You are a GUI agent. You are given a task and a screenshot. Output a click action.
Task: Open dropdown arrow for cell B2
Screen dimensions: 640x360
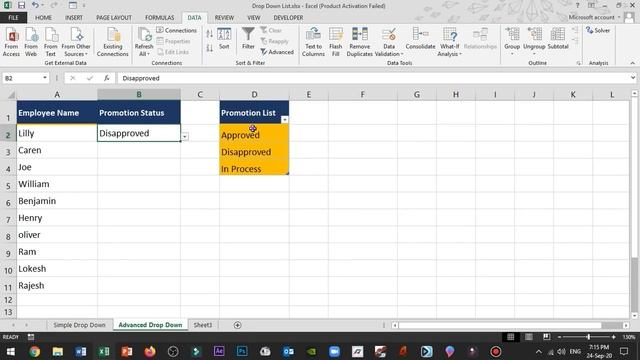[x=185, y=137]
